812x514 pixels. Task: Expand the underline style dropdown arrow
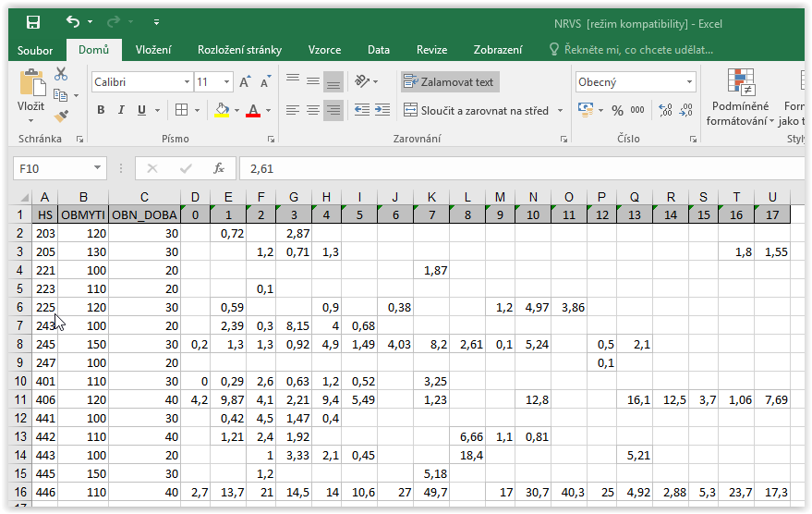pos(157,110)
